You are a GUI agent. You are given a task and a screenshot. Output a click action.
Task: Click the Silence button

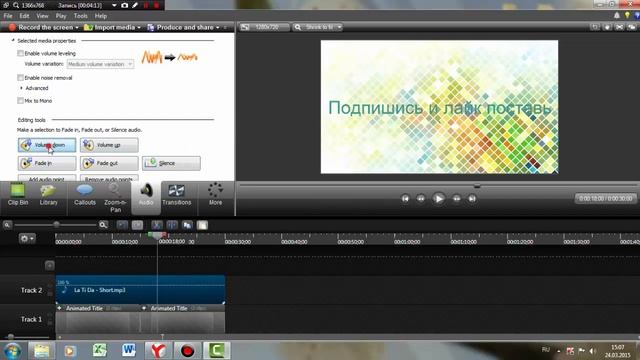tap(171, 163)
